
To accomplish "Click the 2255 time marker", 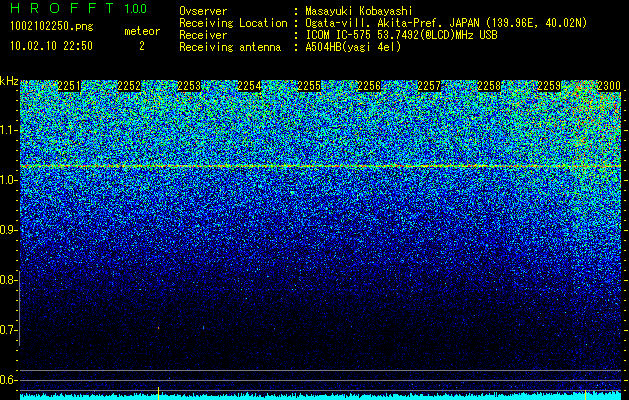I will pyautogui.click(x=309, y=86).
